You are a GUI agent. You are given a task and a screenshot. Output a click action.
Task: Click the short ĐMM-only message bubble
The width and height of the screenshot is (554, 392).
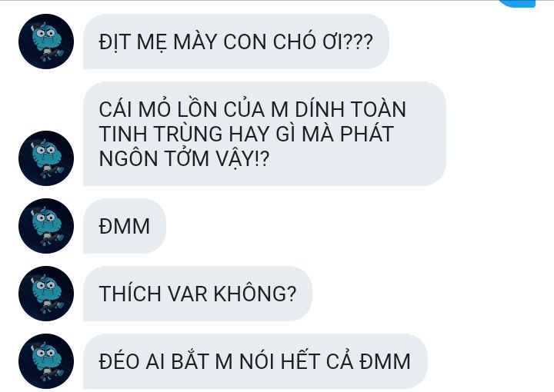point(125,226)
